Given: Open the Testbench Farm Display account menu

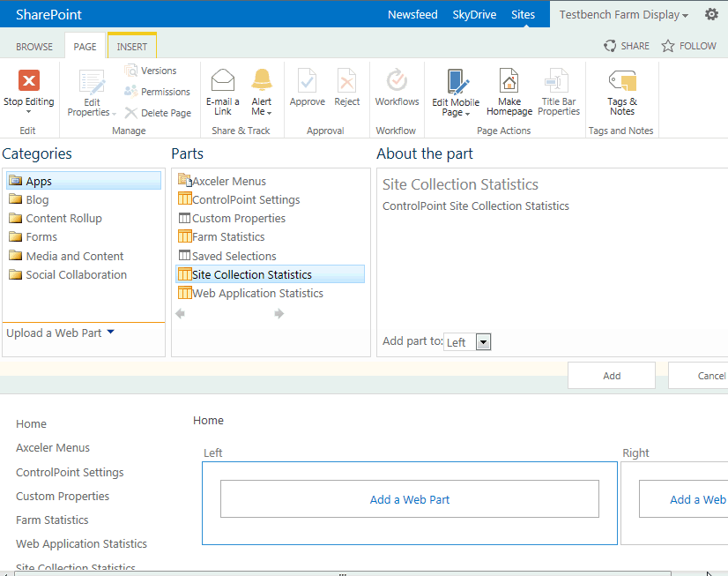Looking at the screenshot, I should point(624,15).
